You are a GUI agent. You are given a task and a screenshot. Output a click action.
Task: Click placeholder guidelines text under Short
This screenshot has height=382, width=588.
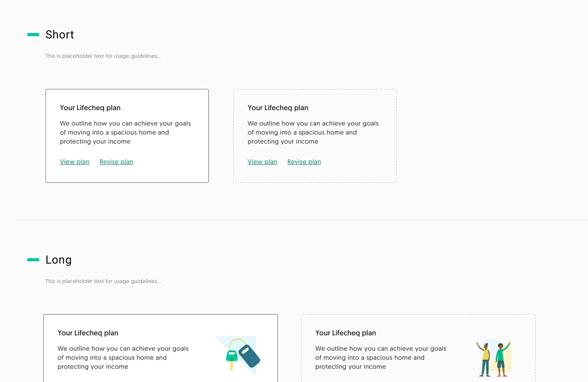103,56
